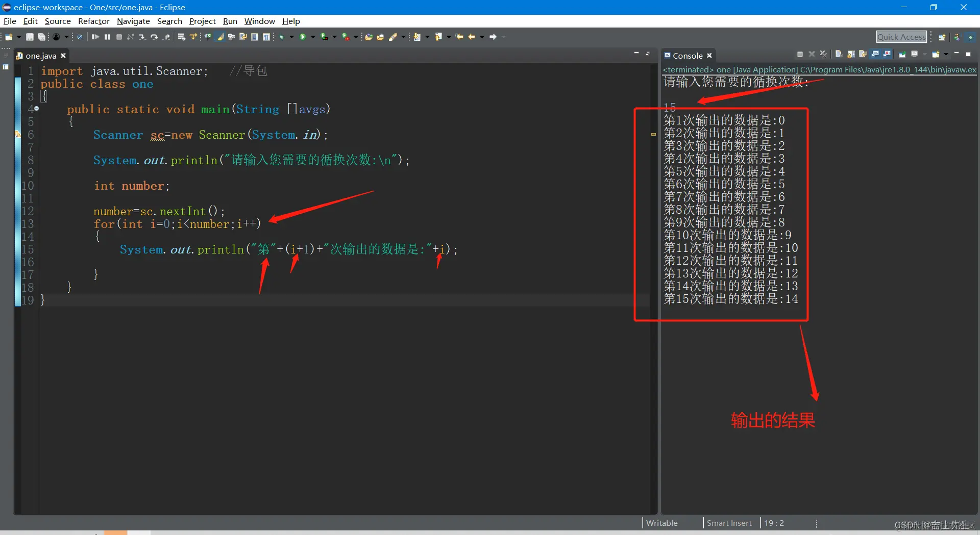Close the Console view tab
This screenshot has height=535, width=980.
(709, 56)
